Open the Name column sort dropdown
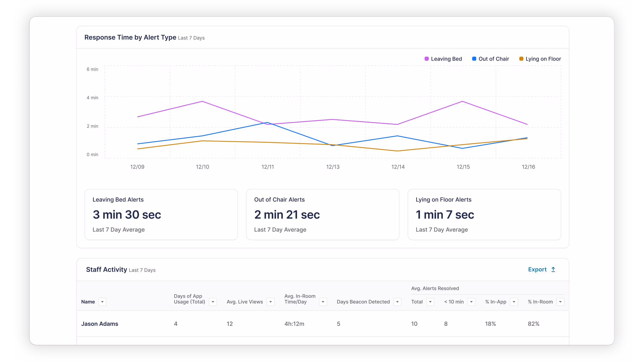644x362 pixels. [x=102, y=302]
